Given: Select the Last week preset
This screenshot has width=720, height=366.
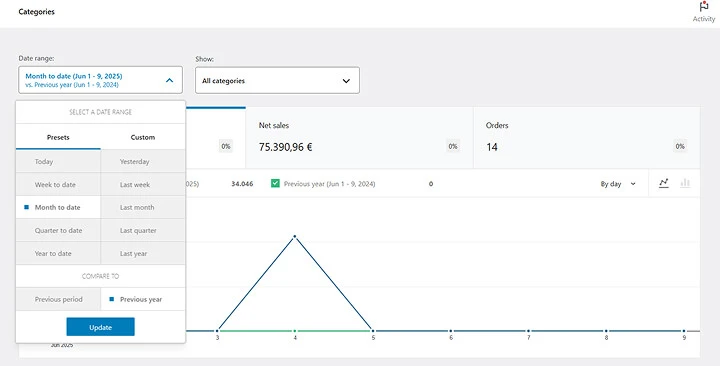Looking at the screenshot, I should 143,185.
